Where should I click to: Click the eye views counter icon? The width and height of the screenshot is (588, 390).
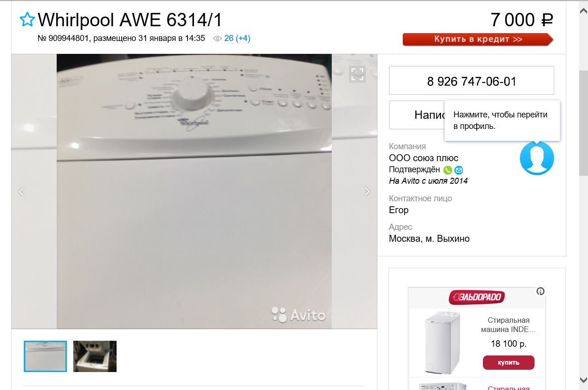[x=218, y=39]
